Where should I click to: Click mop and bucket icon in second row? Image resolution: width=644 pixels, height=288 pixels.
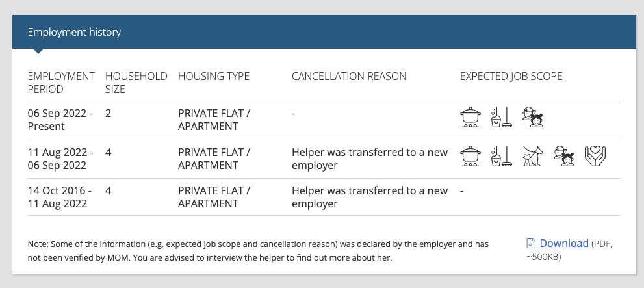[x=502, y=156]
